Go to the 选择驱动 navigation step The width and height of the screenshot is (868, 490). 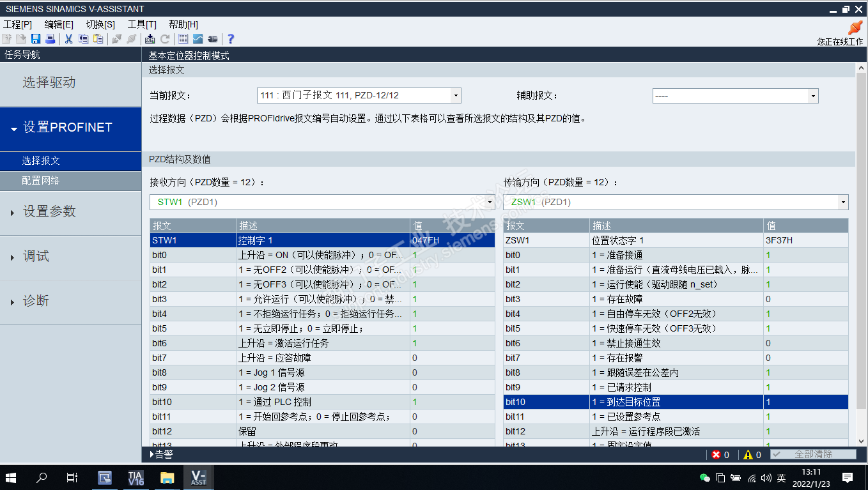tap(70, 83)
